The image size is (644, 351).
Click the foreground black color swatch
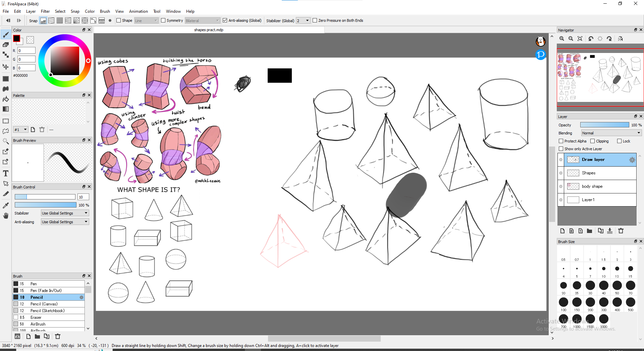point(16,38)
